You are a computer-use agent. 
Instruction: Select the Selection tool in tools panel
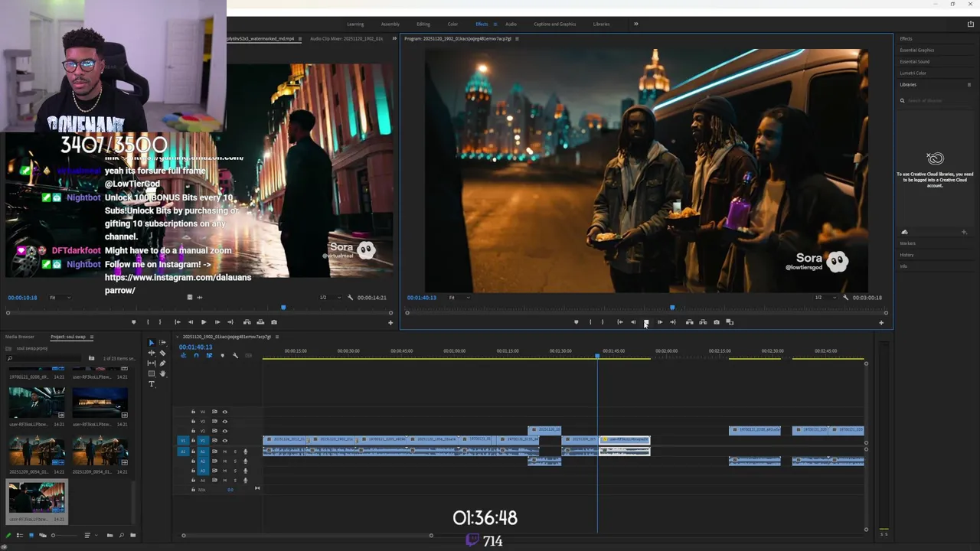pos(152,343)
